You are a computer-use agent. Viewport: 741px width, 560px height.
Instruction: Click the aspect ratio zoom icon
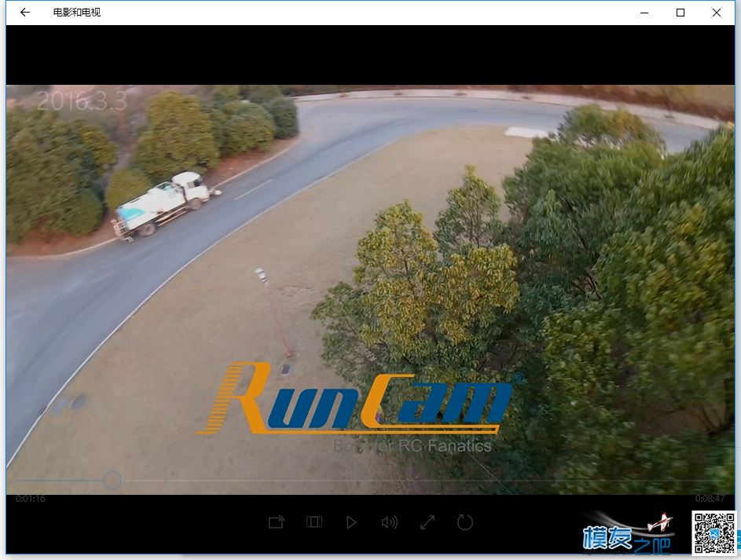[314, 522]
